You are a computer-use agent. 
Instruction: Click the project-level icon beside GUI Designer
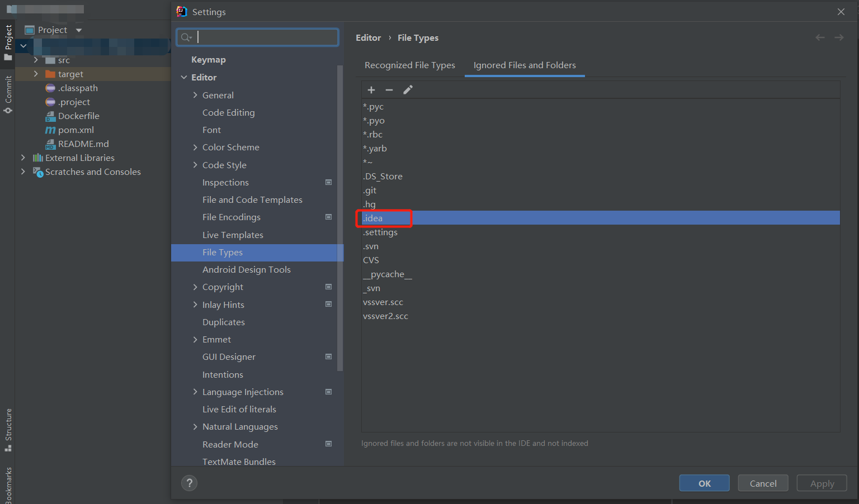tap(329, 356)
